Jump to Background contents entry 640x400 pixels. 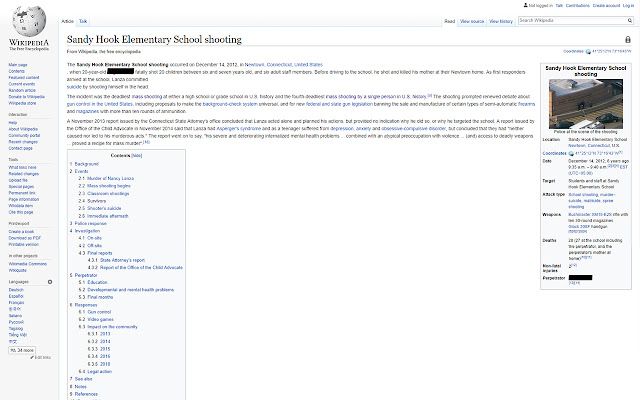click(87, 164)
